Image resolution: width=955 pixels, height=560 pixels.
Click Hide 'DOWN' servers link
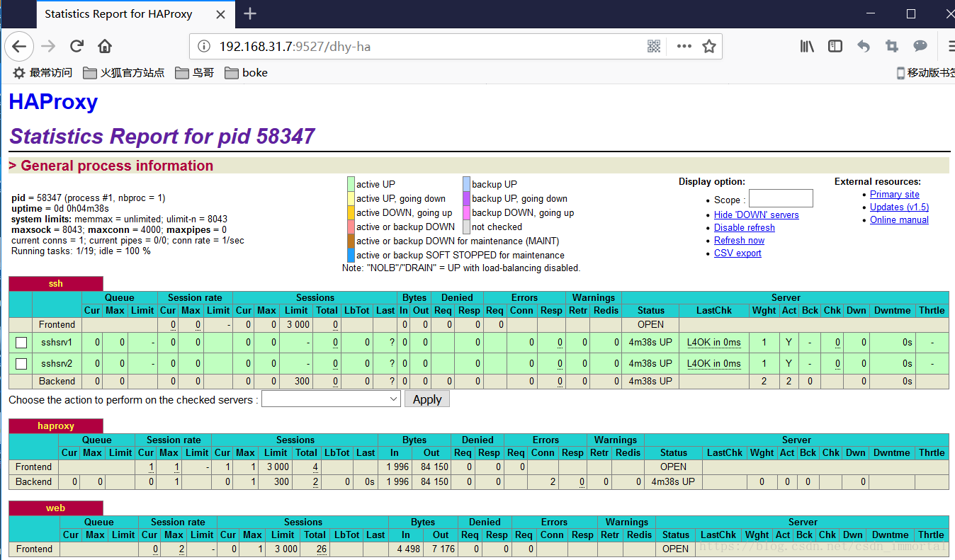[756, 215]
